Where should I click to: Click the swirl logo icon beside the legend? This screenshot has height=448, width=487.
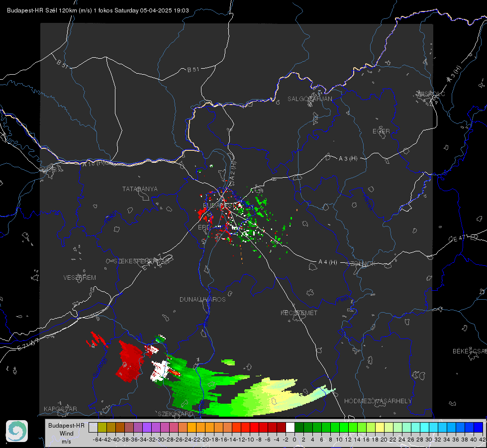pyautogui.click(x=17, y=431)
